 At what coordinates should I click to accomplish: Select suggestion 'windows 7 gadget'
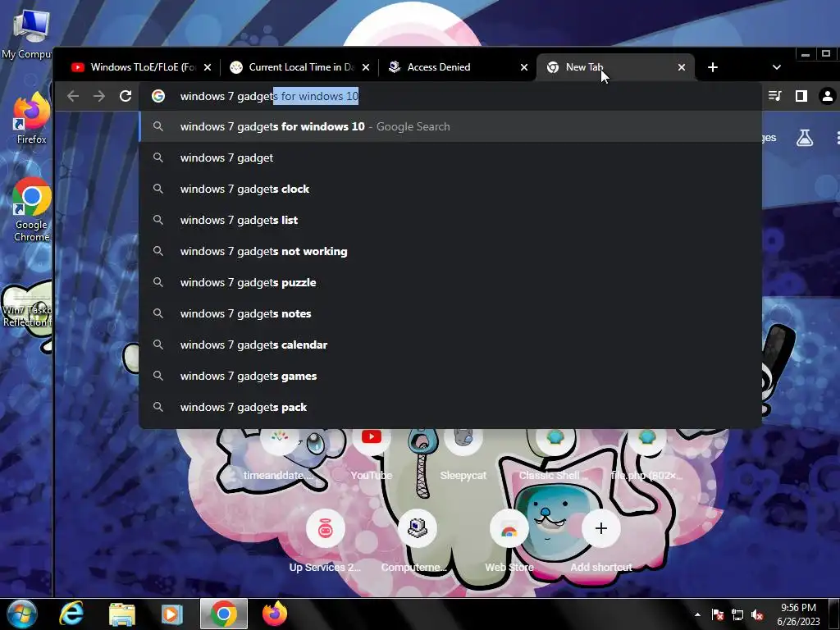[x=450, y=157]
